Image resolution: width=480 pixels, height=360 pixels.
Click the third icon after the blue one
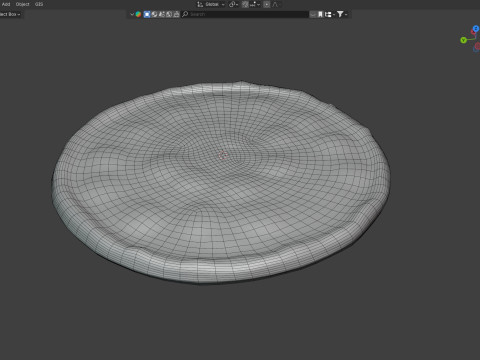(169, 14)
